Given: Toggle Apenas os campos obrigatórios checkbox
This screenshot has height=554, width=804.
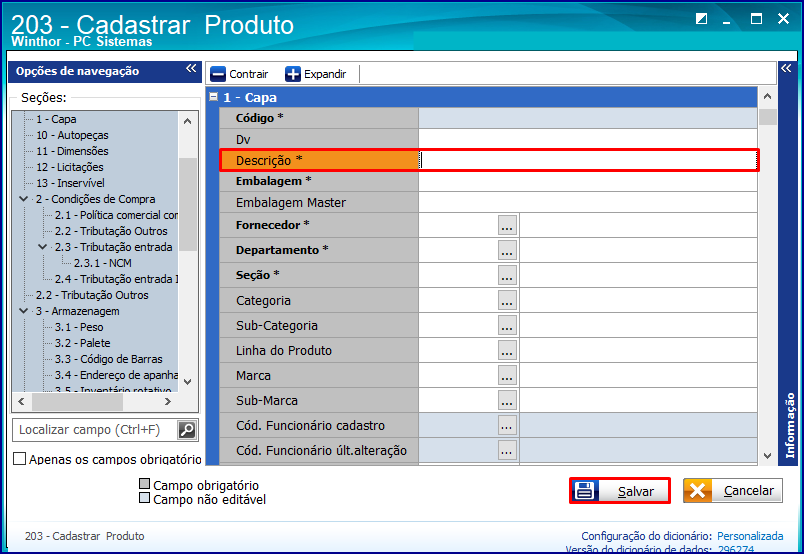Looking at the screenshot, I should [19, 459].
